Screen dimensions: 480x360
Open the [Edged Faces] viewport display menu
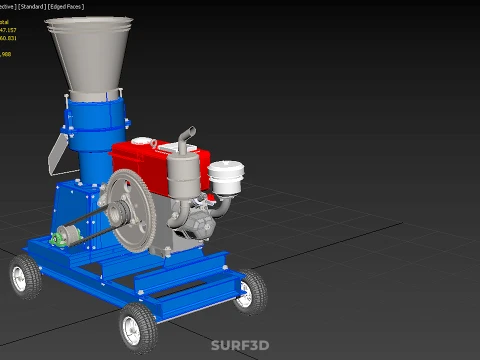click(x=66, y=6)
